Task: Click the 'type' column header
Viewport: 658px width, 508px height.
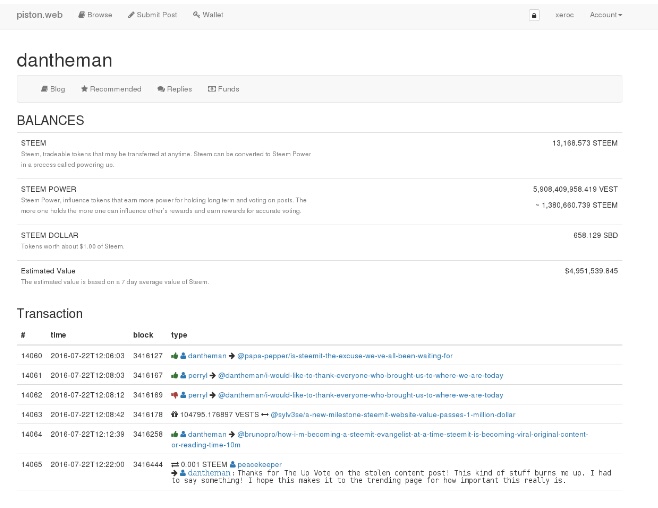Action: coord(179,335)
